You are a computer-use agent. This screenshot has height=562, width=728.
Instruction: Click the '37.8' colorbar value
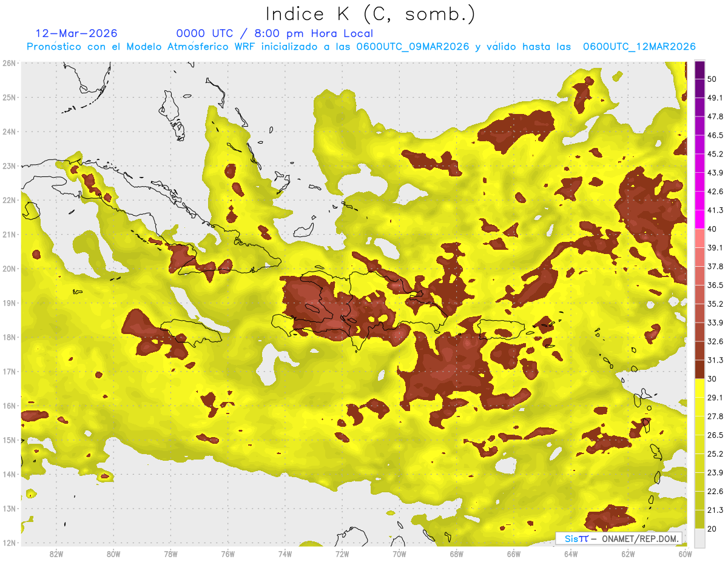coord(715,267)
